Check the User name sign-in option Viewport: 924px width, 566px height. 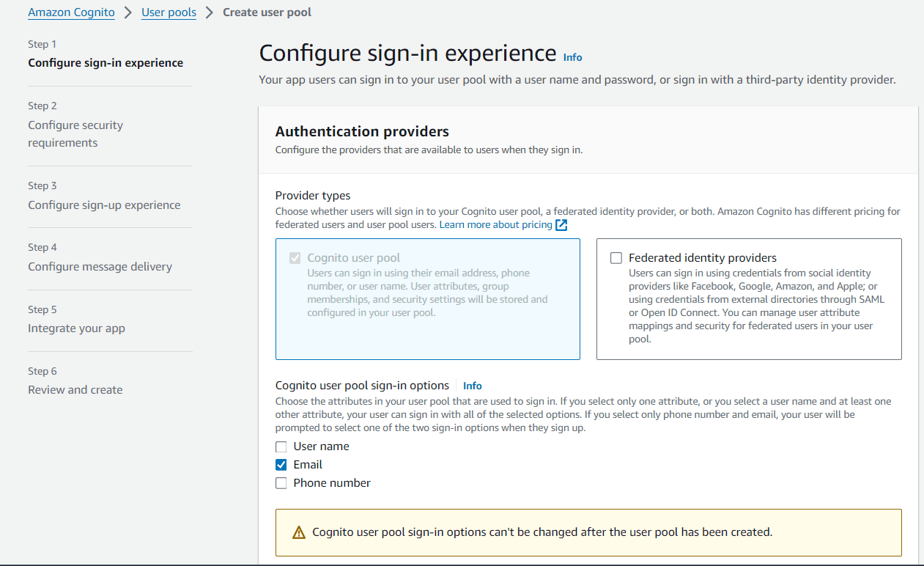point(281,446)
